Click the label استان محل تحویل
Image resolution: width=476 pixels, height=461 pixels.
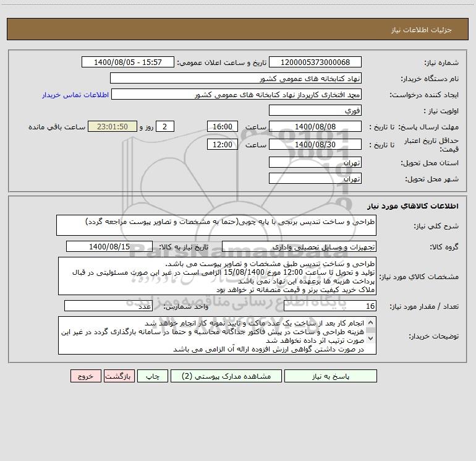(x=430, y=163)
